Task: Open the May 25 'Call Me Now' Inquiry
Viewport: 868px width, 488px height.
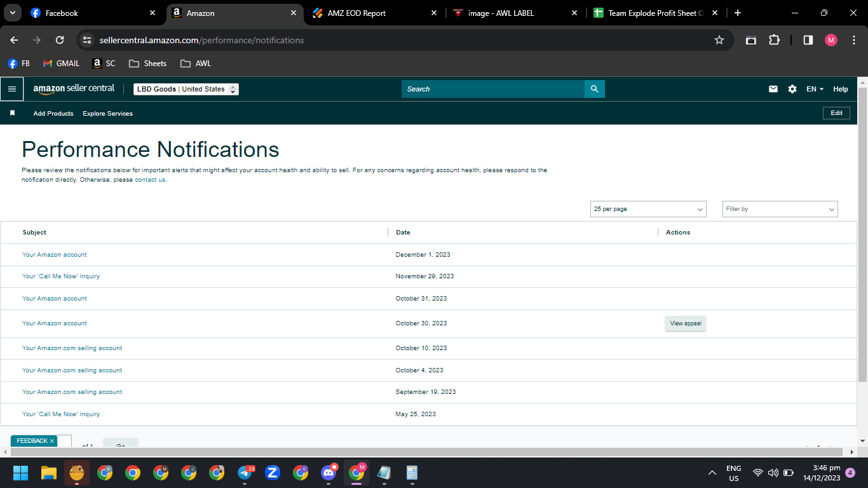Action: (61, 414)
